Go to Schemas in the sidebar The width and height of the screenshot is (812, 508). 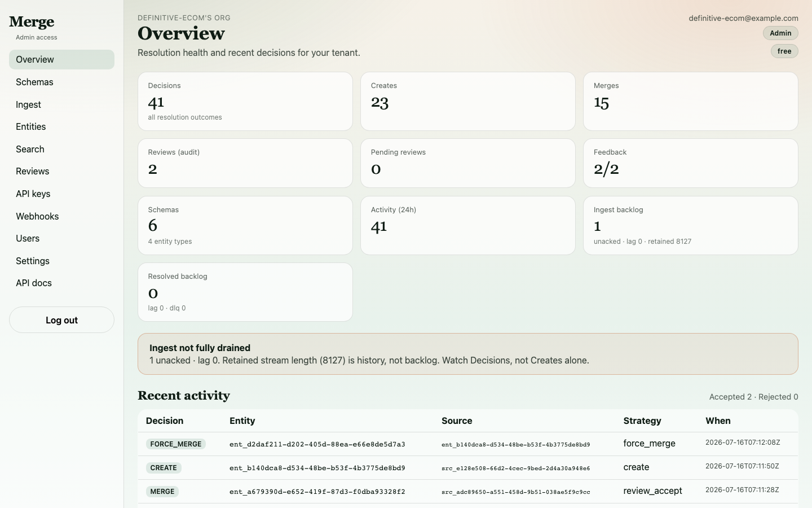point(61,82)
